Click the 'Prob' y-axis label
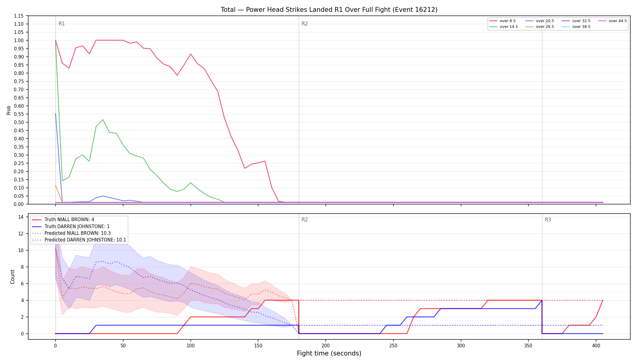Viewport: 637px width, 364px height. pos(9,110)
